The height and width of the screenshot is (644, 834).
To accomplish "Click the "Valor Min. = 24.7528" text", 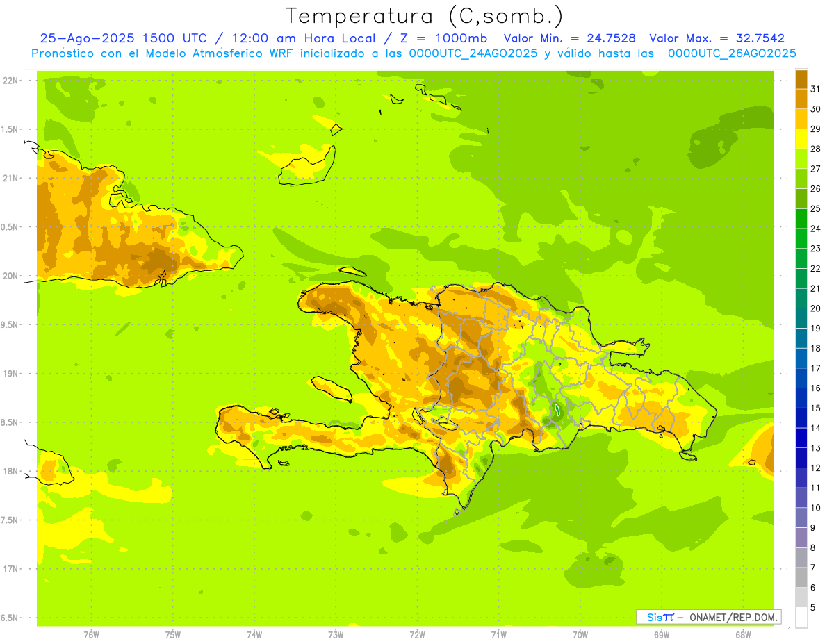I will tap(569, 38).
